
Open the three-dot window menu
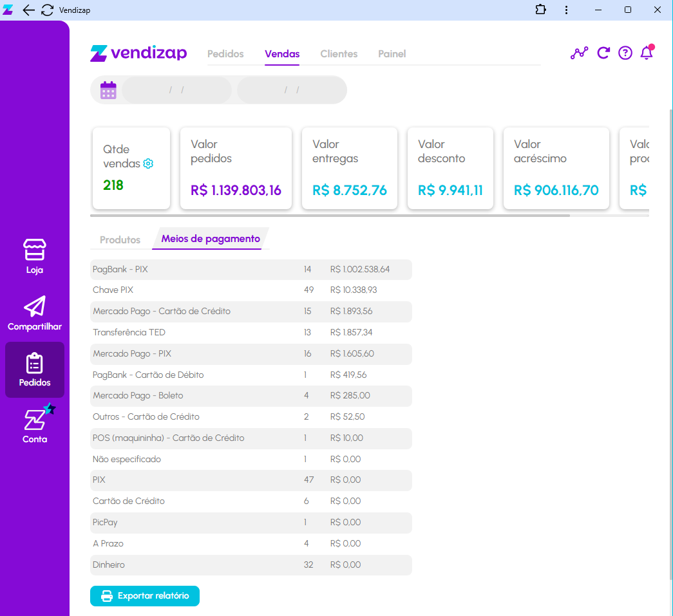click(x=566, y=10)
